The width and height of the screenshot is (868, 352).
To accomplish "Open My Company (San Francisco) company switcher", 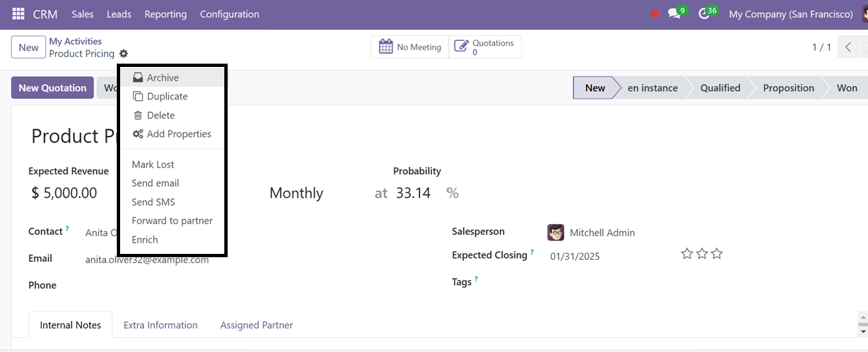I will (790, 14).
